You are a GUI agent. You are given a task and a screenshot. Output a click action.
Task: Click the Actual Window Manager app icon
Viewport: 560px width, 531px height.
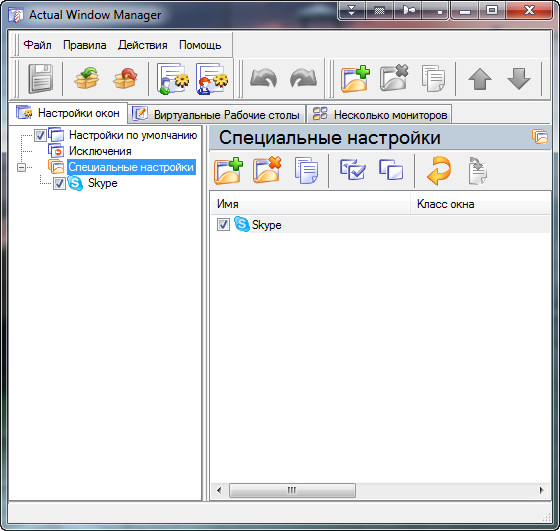point(16,15)
